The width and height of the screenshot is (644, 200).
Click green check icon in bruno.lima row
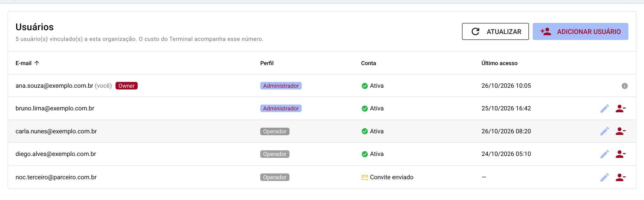[x=365, y=108]
